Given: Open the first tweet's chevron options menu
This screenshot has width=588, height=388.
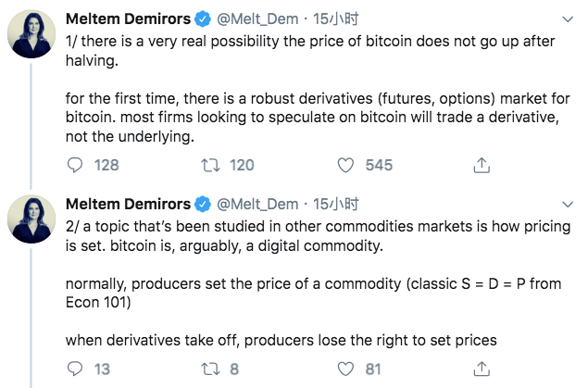Looking at the screenshot, I should [568, 19].
